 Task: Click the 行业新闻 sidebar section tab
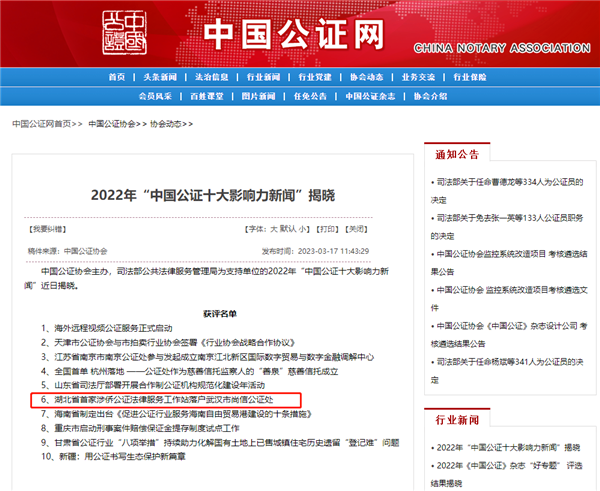pyautogui.click(x=457, y=420)
